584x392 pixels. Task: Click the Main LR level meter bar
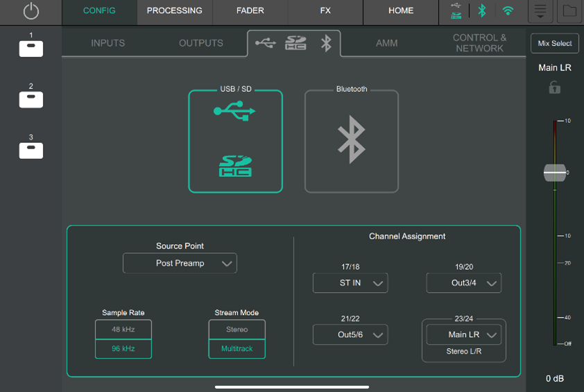pyautogui.click(x=555, y=232)
